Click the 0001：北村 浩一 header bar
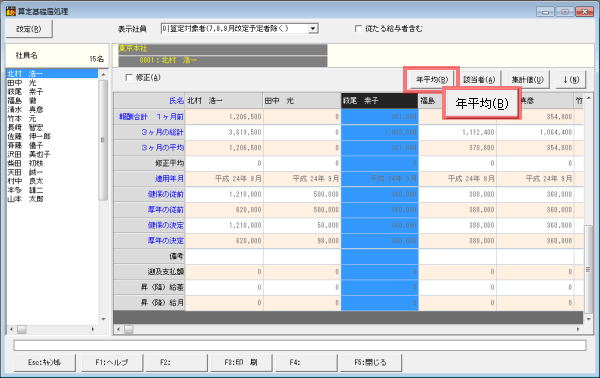 [x=223, y=61]
